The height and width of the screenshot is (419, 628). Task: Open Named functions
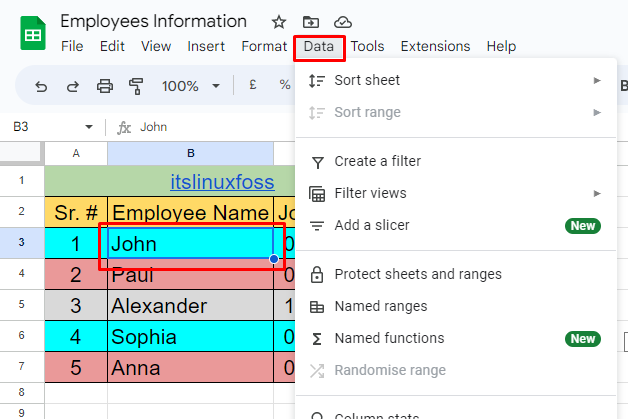pos(456,338)
